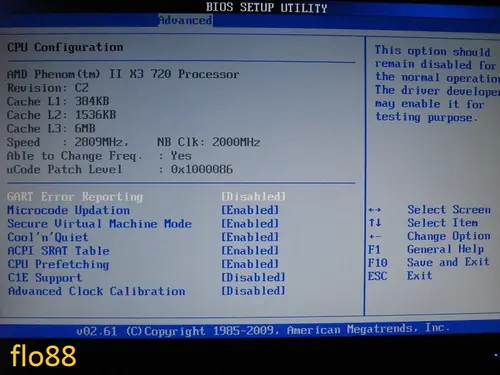
Task: Select C1E Support setting
Action: pos(45,278)
